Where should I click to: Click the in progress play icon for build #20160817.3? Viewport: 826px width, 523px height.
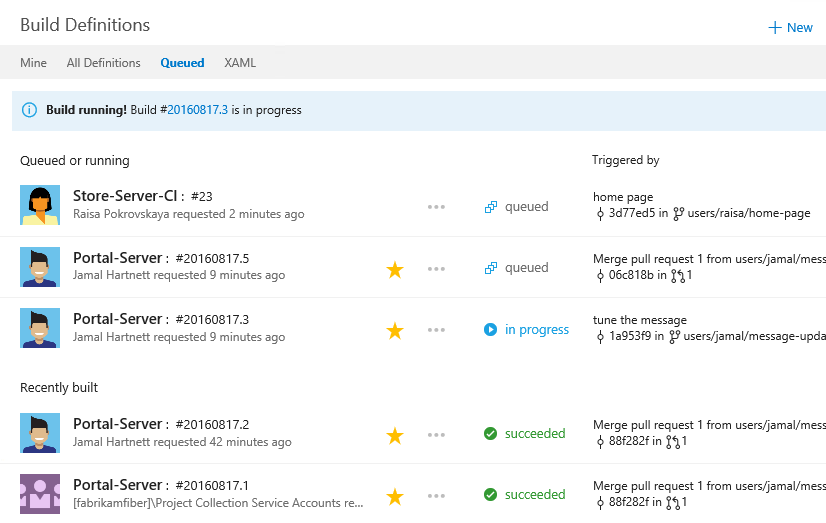point(491,329)
